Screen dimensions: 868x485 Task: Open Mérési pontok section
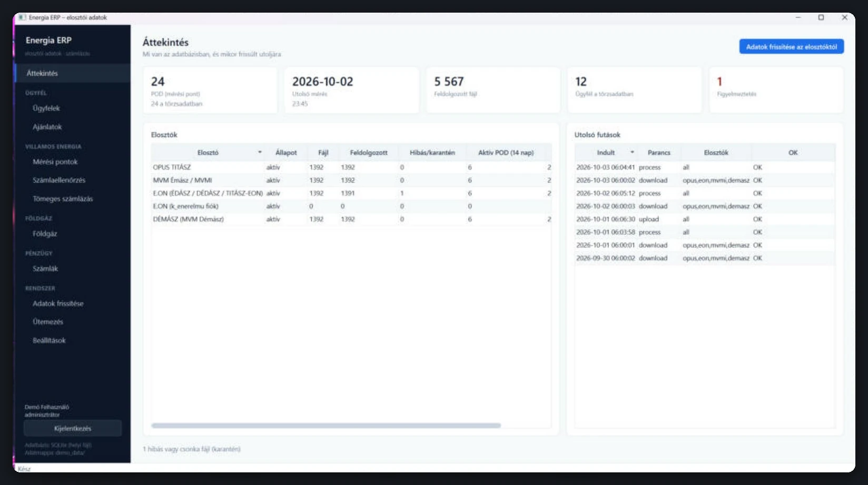point(73,162)
